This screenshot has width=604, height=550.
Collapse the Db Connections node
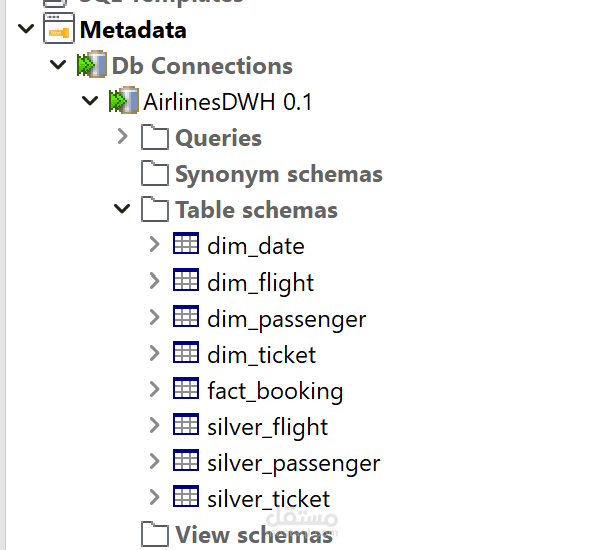pos(57,66)
